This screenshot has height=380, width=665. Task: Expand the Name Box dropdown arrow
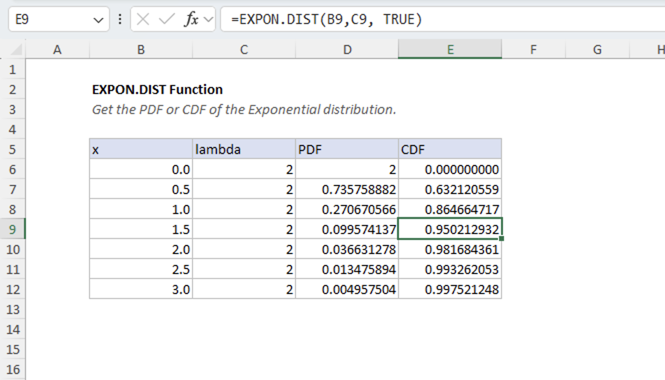[x=98, y=20]
